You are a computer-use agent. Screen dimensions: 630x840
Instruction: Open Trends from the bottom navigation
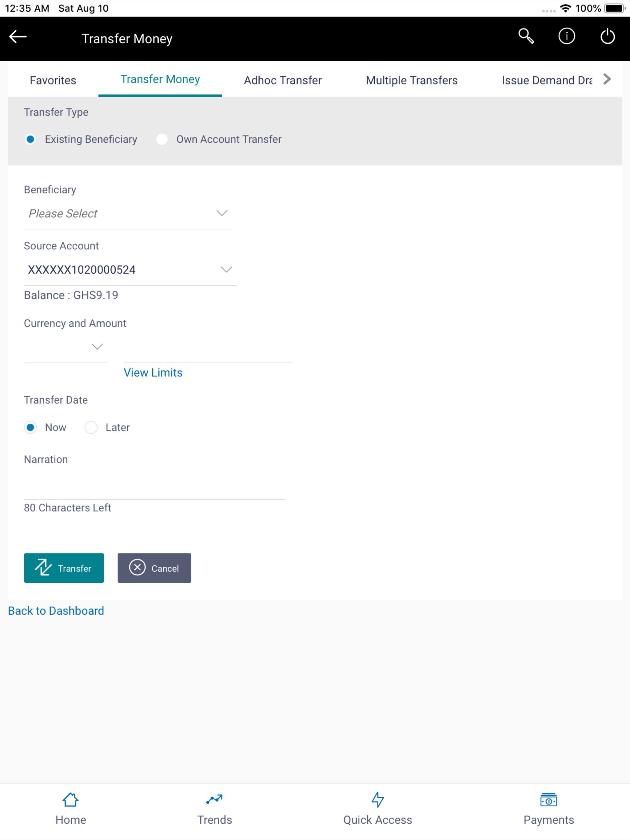[x=215, y=809]
